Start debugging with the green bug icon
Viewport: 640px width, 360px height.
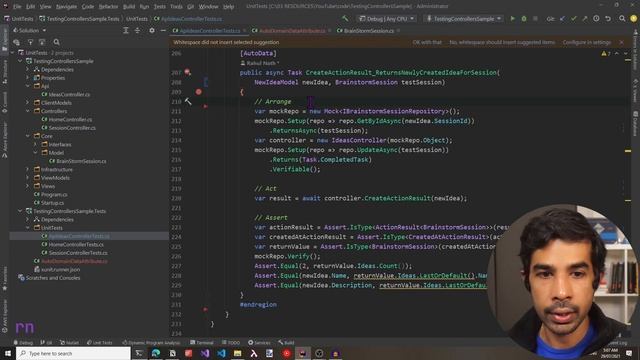click(524, 19)
